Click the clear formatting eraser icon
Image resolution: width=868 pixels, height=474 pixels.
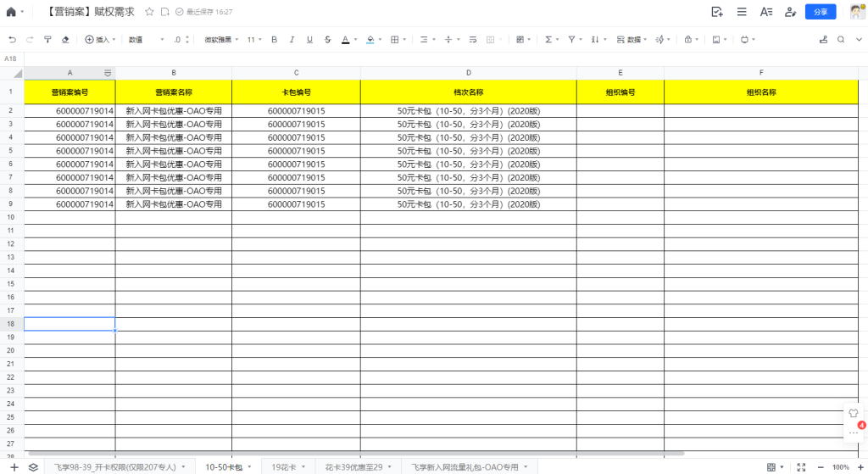pyautogui.click(x=65, y=40)
